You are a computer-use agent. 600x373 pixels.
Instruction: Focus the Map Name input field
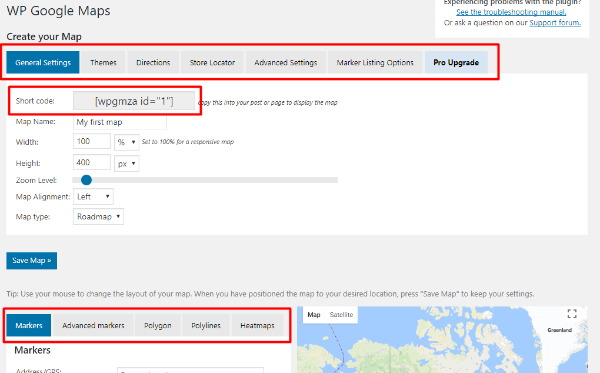[120, 122]
